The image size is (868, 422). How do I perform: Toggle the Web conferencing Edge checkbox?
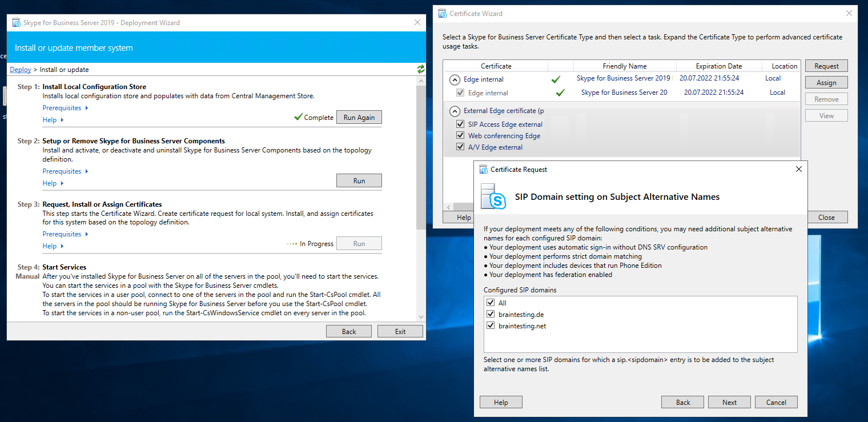point(460,135)
